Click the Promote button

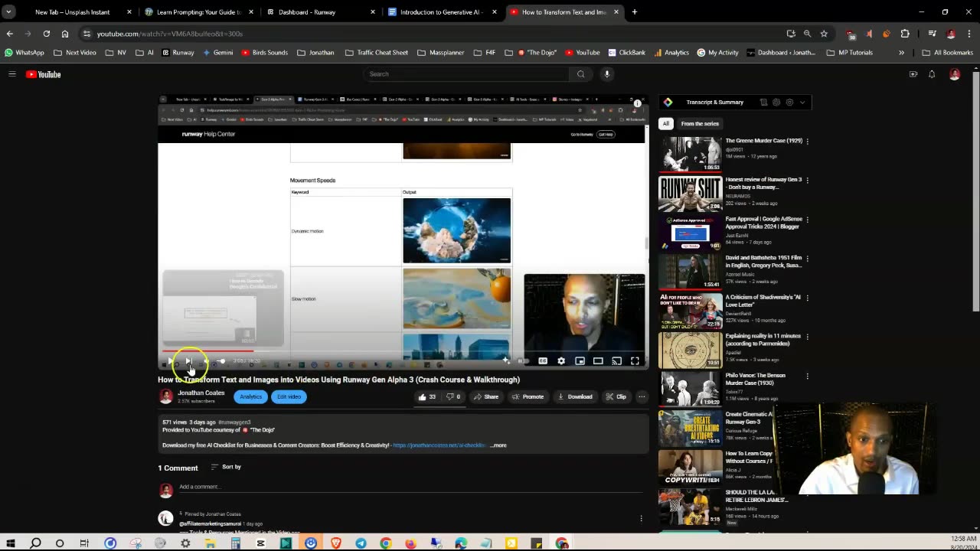[528, 396]
